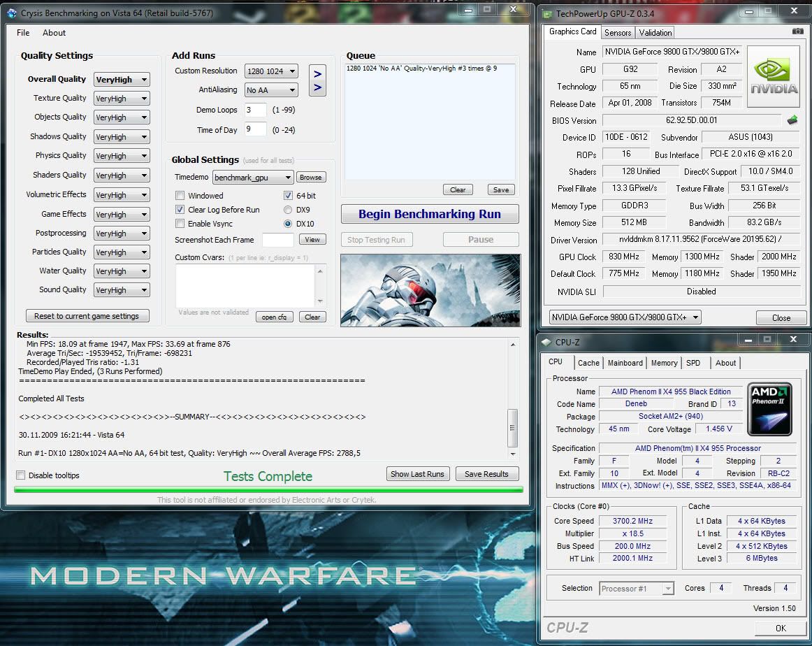This screenshot has height=646, width=812.
Task: Open CPU-Z Processor #1 selection dropdown
Action: click(637, 589)
